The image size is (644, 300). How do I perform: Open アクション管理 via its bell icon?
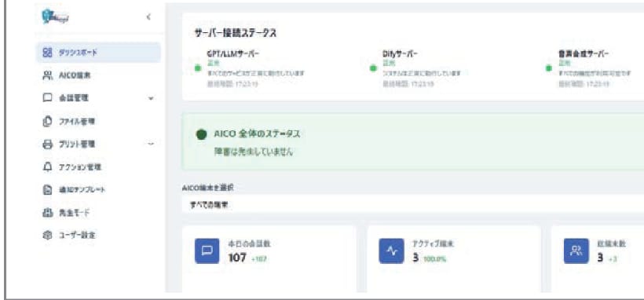48,167
